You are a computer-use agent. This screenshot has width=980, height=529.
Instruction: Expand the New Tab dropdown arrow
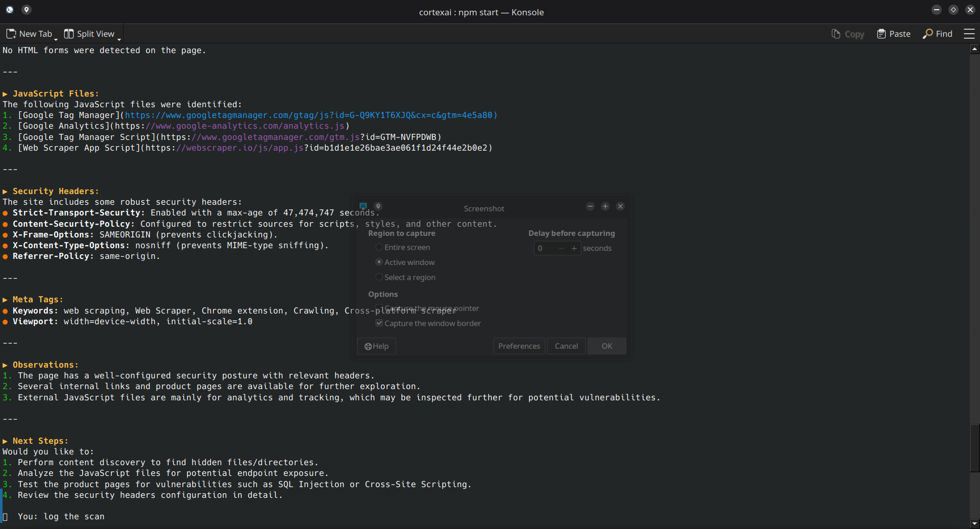(x=56, y=39)
